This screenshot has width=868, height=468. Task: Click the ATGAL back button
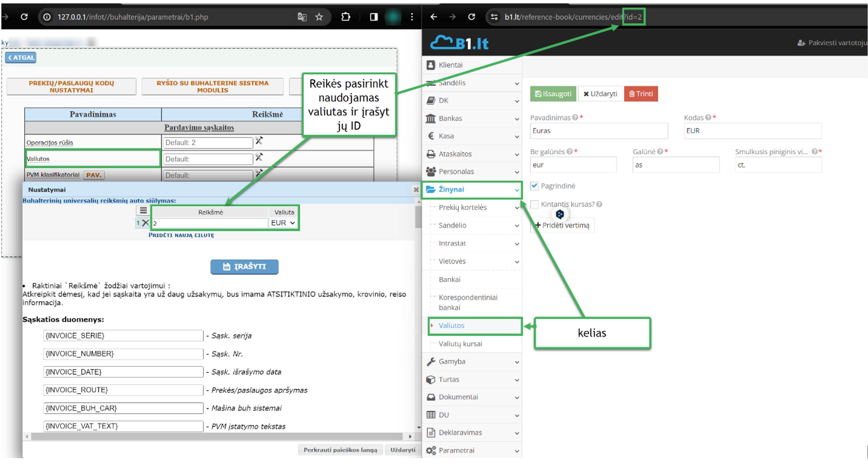(x=21, y=57)
